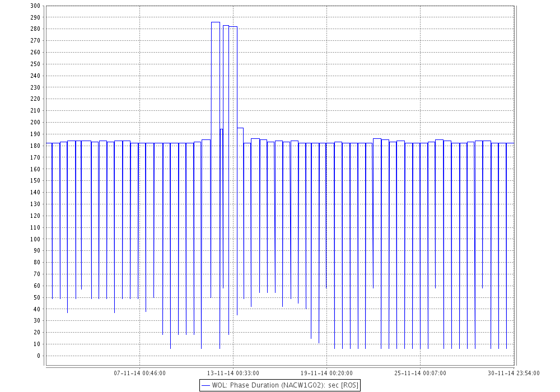Click the y-axis value 0
Image resolution: width=560 pixels, height=392 pixels.
pos(39,356)
